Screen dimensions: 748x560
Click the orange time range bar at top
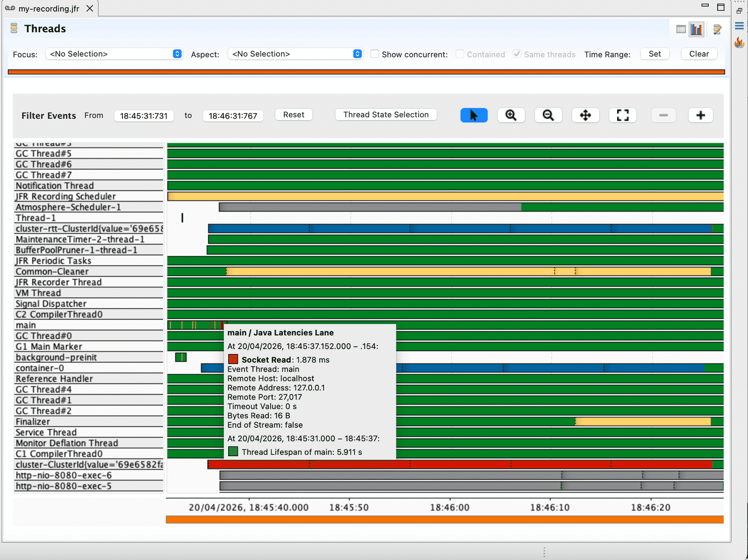(x=366, y=72)
